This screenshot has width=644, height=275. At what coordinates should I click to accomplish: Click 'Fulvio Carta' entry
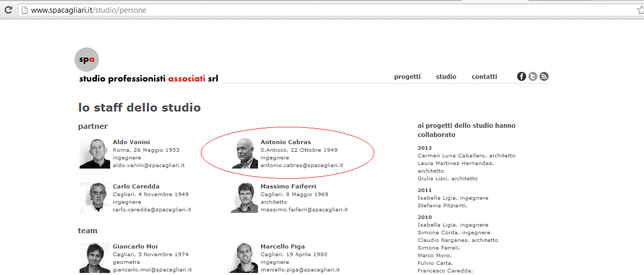[435, 263]
